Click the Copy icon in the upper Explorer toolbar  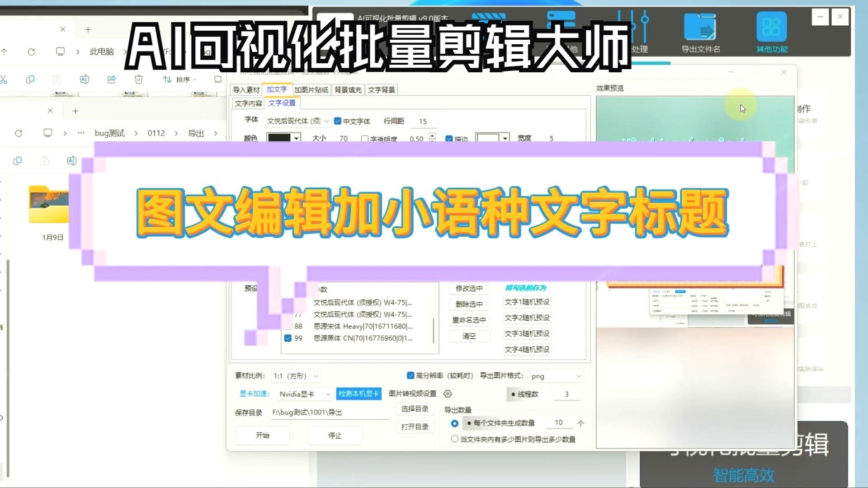(x=30, y=80)
